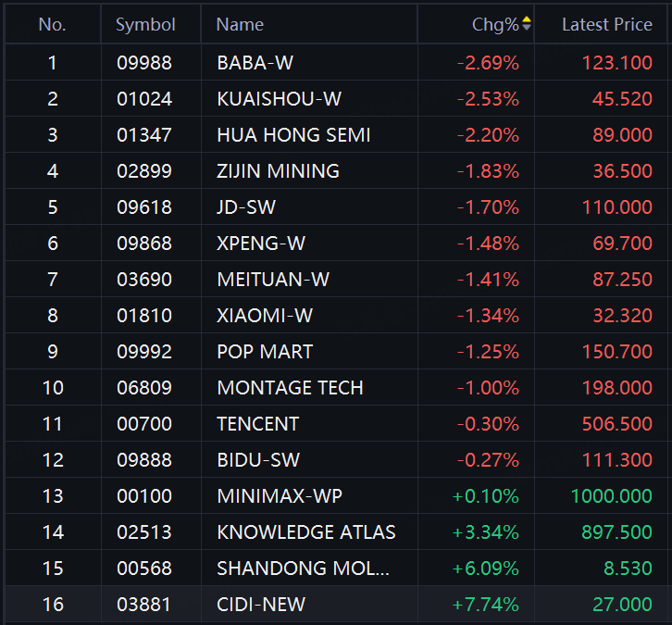Select symbol 01024
Screen dimensions: 672x625
pyautogui.click(x=144, y=99)
